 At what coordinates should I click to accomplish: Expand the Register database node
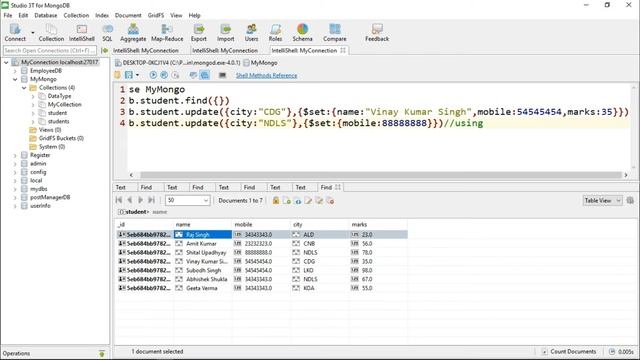(15, 155)
